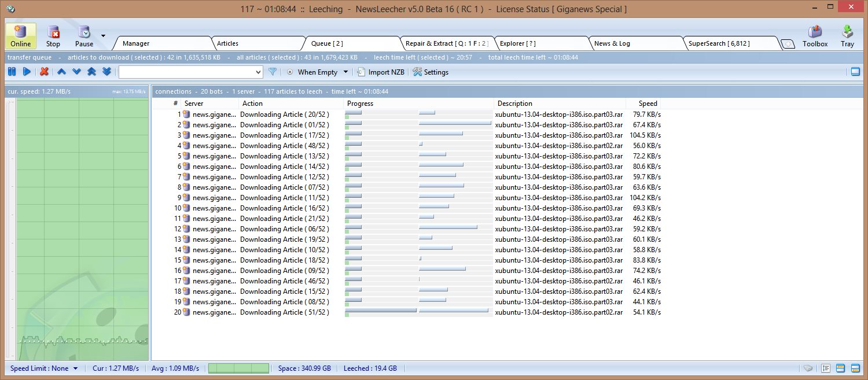868x380 pixels.
Task: Sort by the Progress column header
Action: 418,104
